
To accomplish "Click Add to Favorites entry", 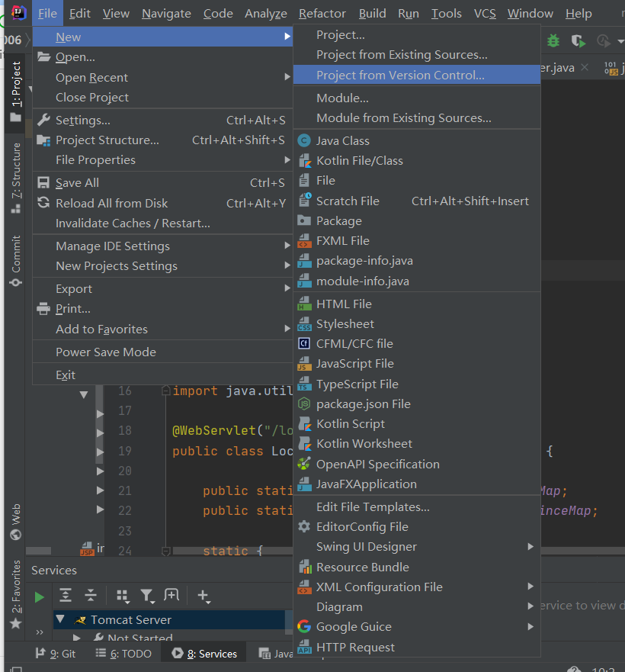I will [x=162, y=330].
